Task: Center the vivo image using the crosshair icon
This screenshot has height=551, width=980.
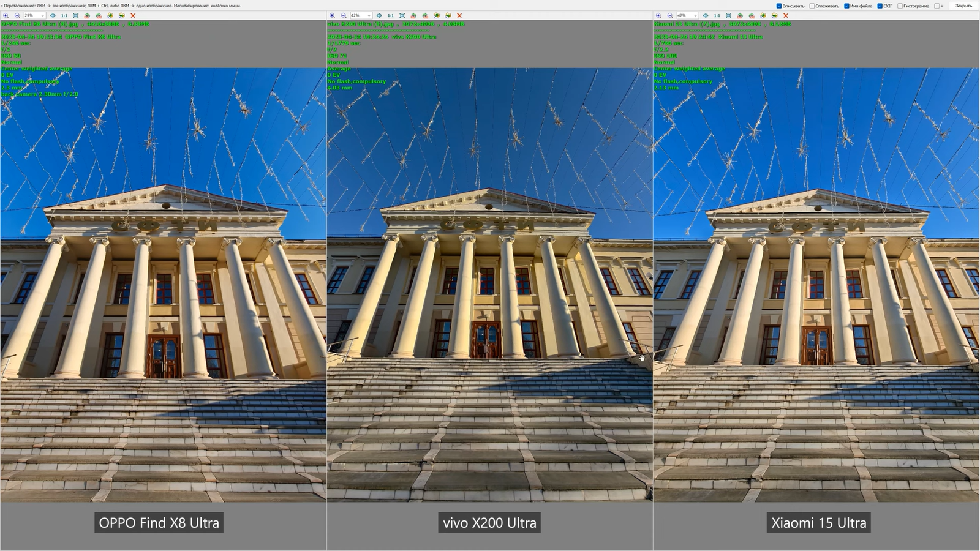Action: point(379,15)
